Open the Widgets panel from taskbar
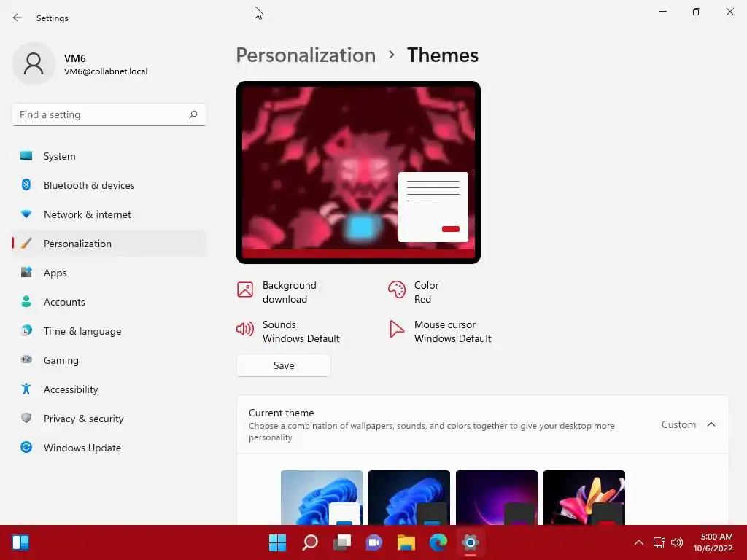This screenshot has height=560, width=747. pyautogui.click(x=20, y=542)
